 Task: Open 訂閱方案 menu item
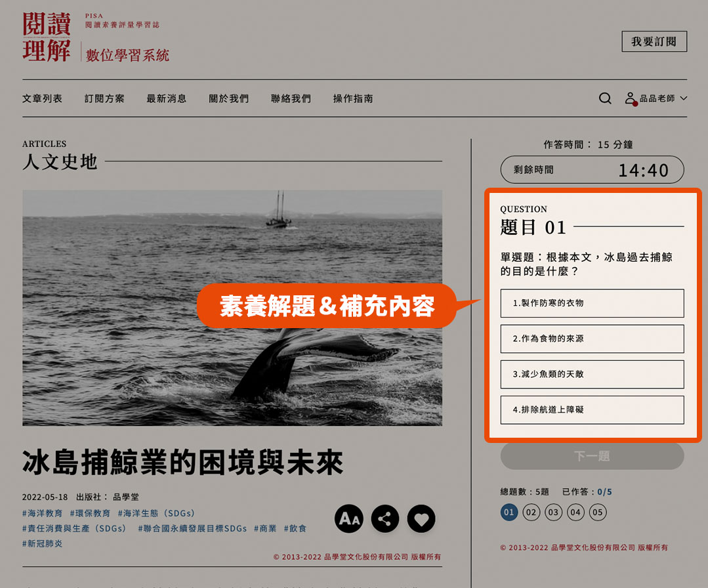[104, 98]
